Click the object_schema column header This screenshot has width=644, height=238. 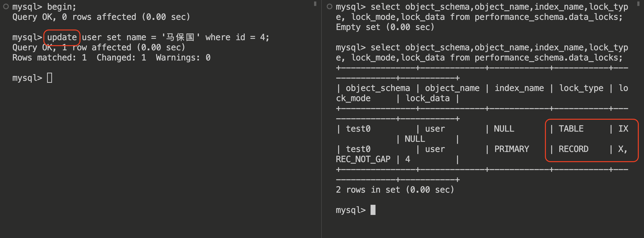[377, 88]
